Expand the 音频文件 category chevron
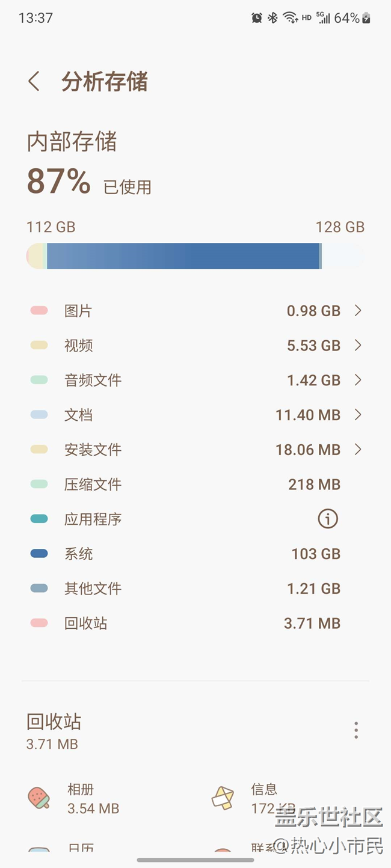This screenshot has height=868, width=391. click(x=358, y=380)
